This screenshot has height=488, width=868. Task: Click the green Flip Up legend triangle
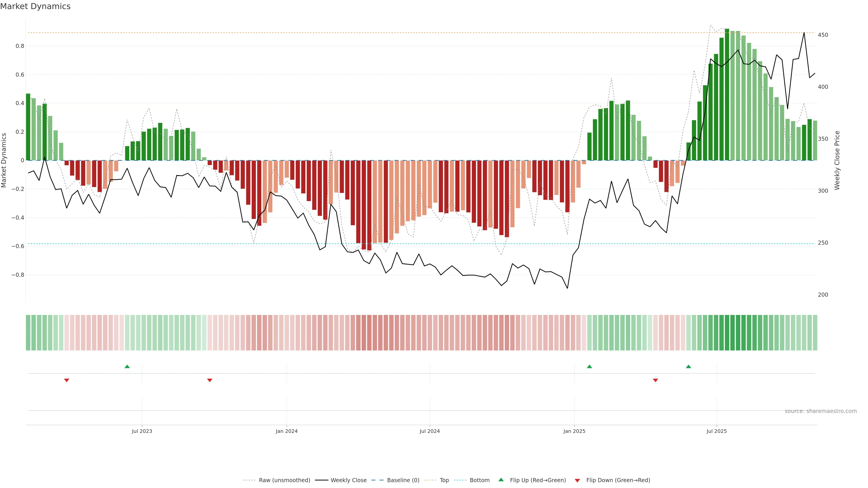tap(501, 480)
